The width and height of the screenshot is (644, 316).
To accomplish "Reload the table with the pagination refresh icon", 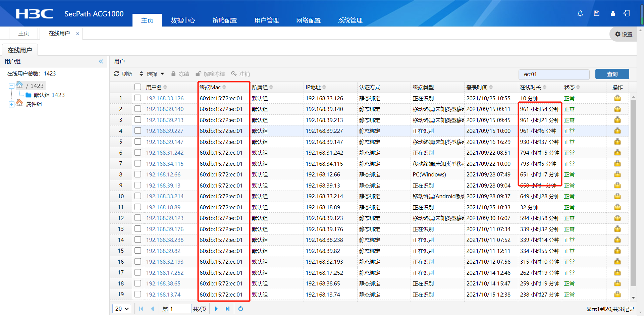I will 240,309.
